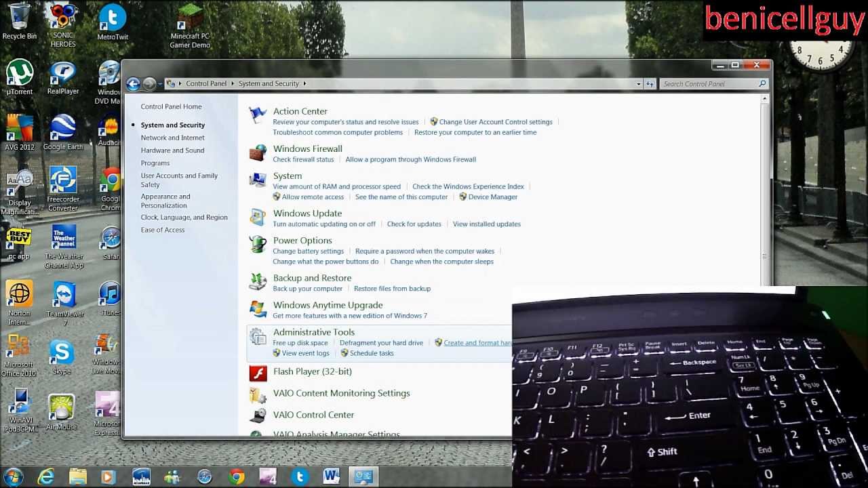
Task: Open the address bar history dropdown arrow
Action: [x=639, y=84]
